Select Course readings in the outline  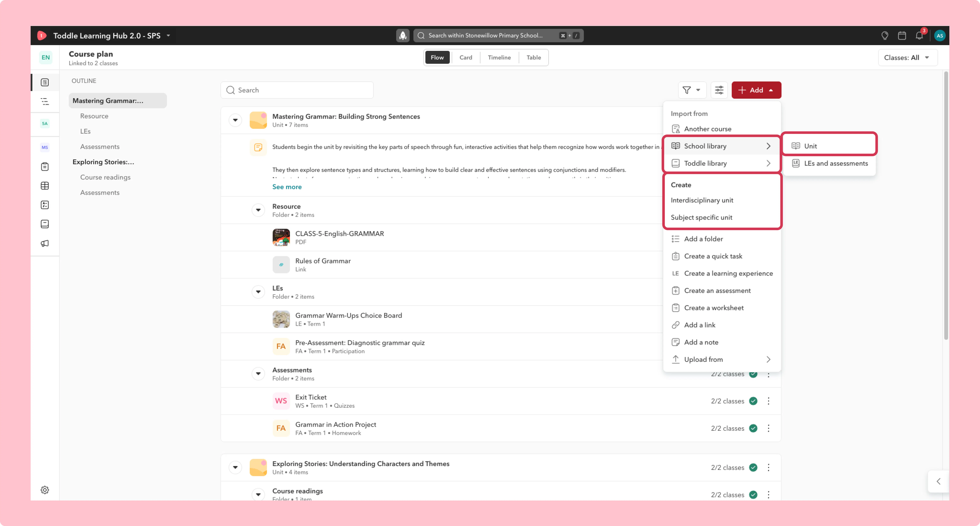click(x=105, y=178)
